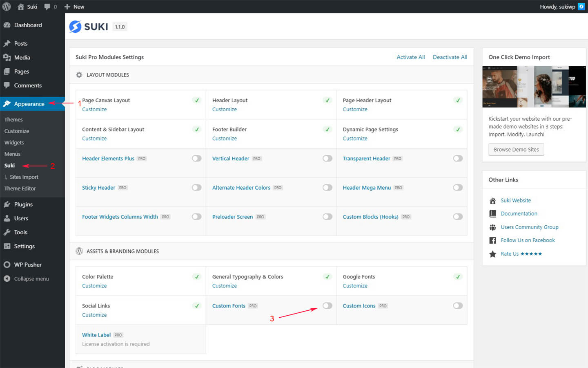
Task: Open the Widgets submenu item
Action: coord(14,142)
